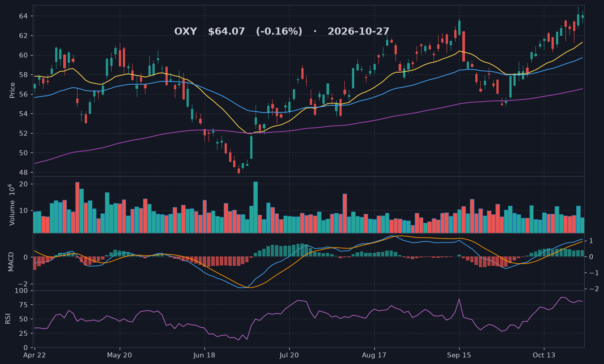Click the tallest volume bar in early May
Screen dimensions: 604x364
pyautogui.click(x=77, y=208)
